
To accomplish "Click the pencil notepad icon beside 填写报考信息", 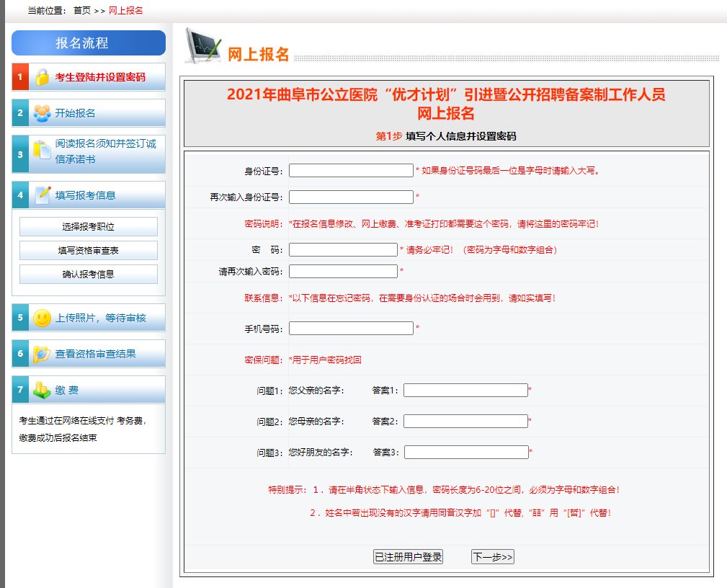I will 43,195.
